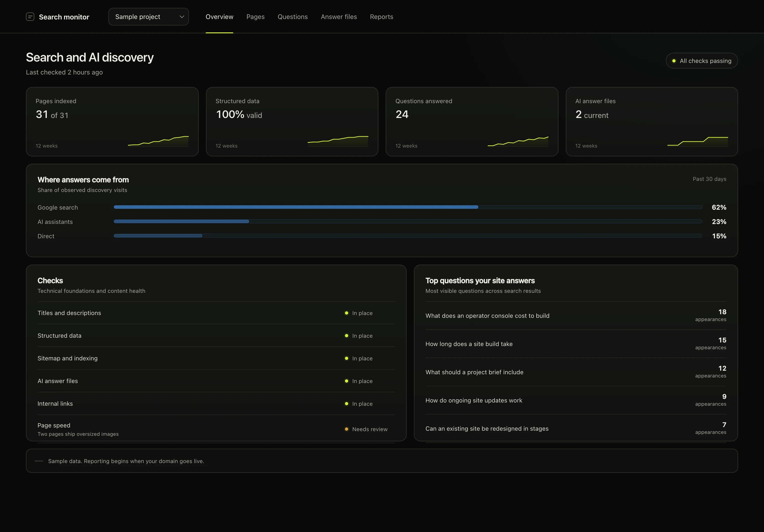Screen dimensions: 764x532
Task: Click the 18 appearances count
Action: (x=711, y=315)
